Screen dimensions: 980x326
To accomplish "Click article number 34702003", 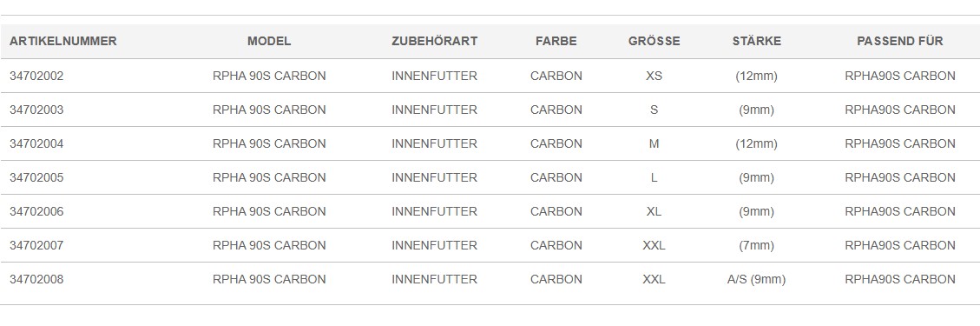I will [36, 110].
